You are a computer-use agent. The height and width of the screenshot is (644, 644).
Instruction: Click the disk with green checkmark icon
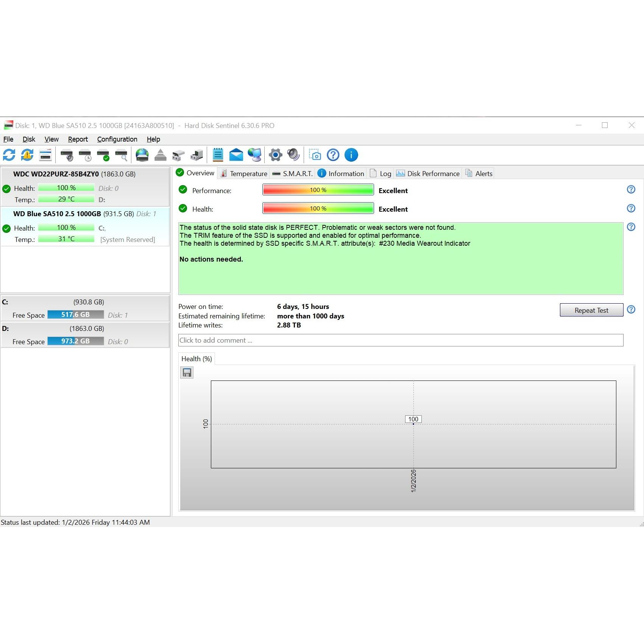[103, 155]
